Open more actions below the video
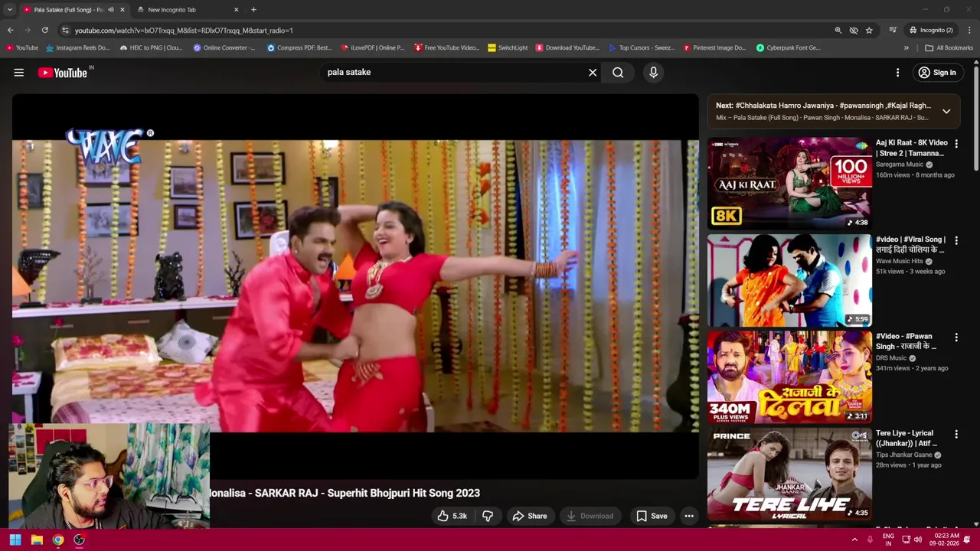 (689, 516)
